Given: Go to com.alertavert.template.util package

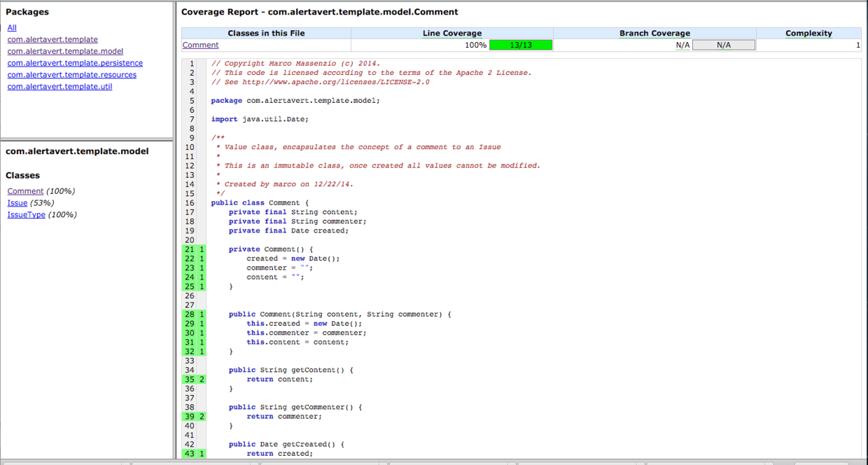Looking at the screenshot, I should click(59, 87).
